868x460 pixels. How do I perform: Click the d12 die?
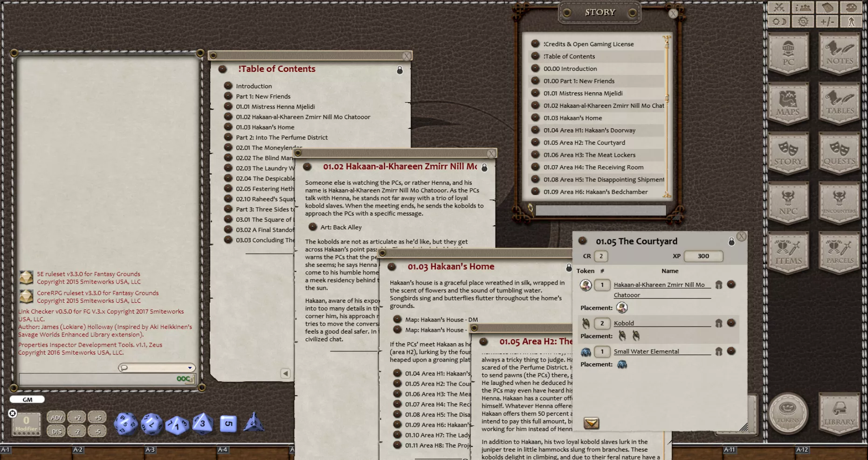(152, 424)
